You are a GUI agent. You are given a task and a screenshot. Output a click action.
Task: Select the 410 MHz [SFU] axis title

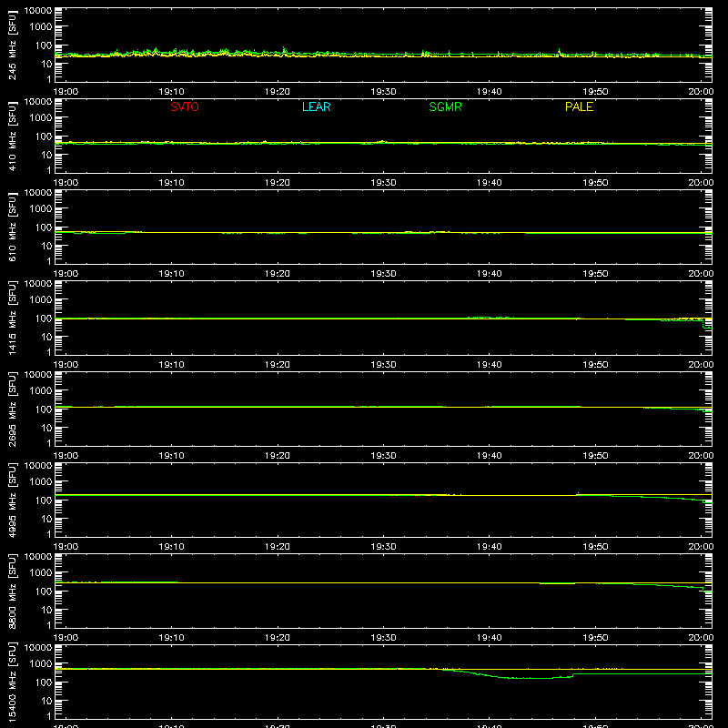pyautogui.click(x=12, y=136)
